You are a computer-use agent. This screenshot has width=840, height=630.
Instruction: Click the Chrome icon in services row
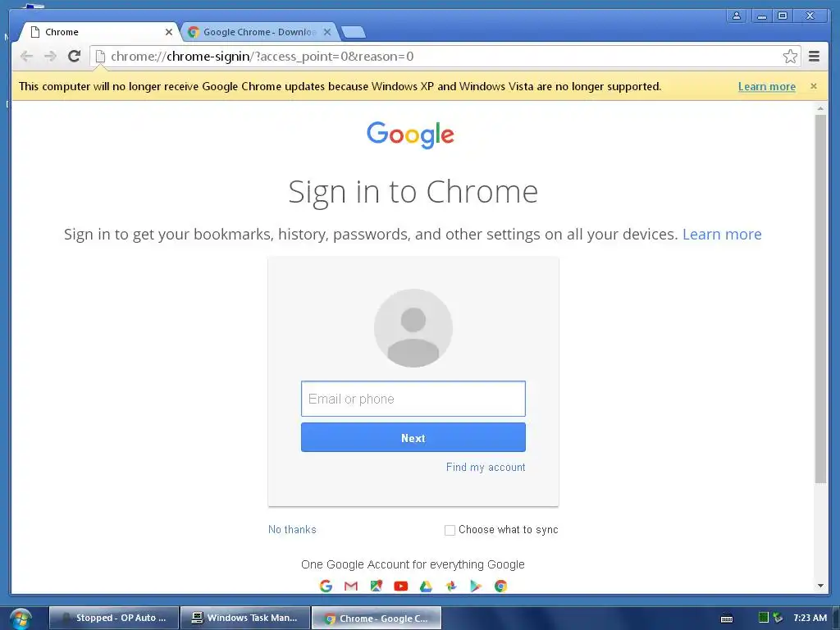coord(501,586)
